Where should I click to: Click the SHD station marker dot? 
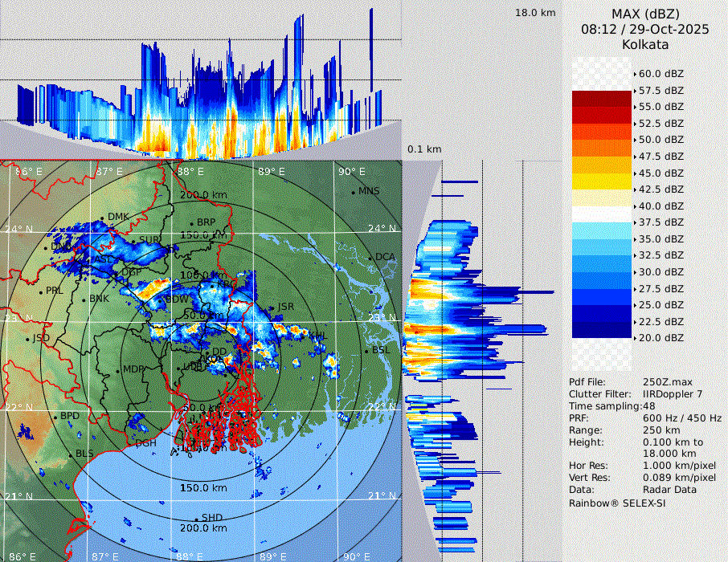(197, 519)
